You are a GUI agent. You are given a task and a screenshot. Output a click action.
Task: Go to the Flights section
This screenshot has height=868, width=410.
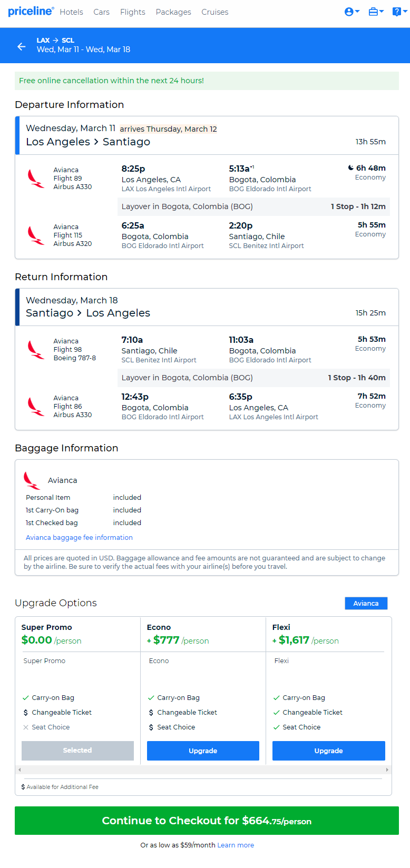coord(133,12)
